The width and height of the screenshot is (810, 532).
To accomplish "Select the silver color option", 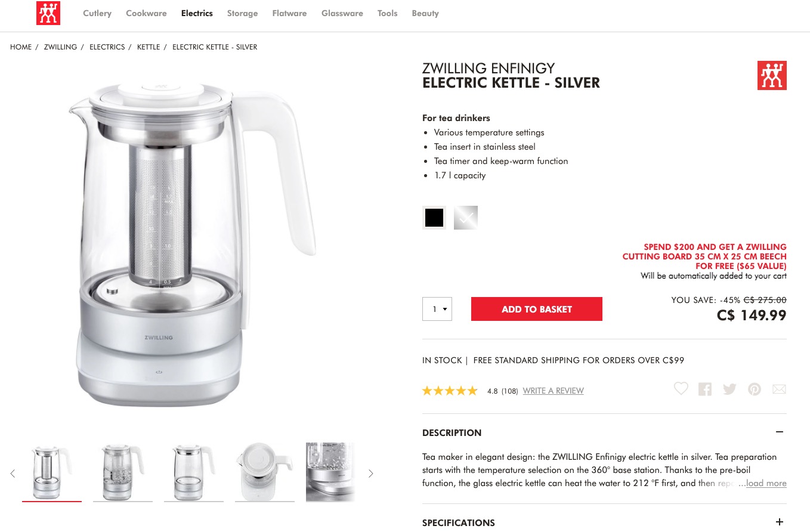I will pyautogui.click(x=466, y=218).
